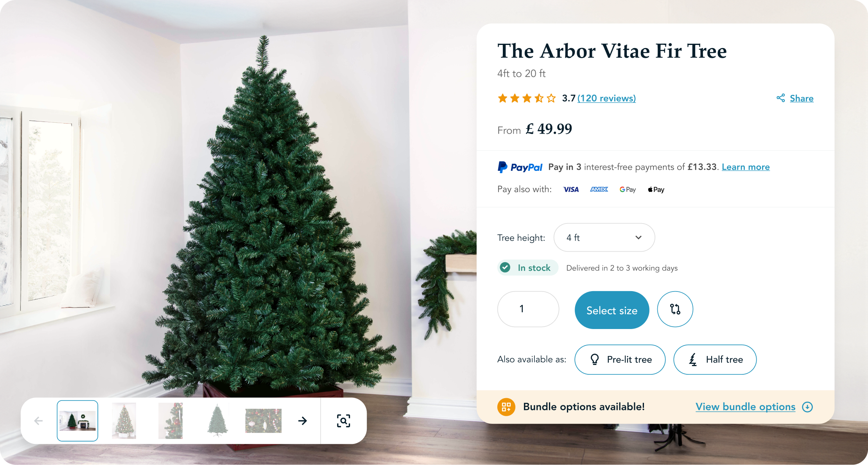
Task: Click the green In stock checkmark badge
Action: pos(528,268)
